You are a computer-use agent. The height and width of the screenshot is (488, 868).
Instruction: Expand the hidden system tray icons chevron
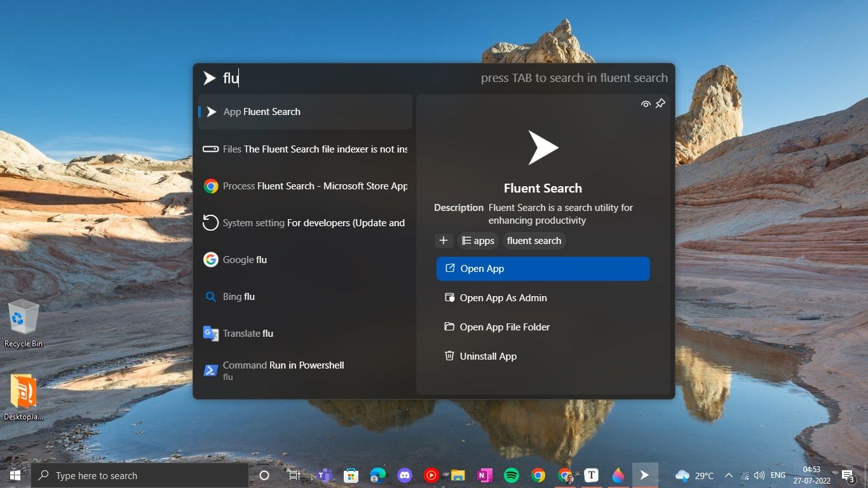(x=729, y=475)
